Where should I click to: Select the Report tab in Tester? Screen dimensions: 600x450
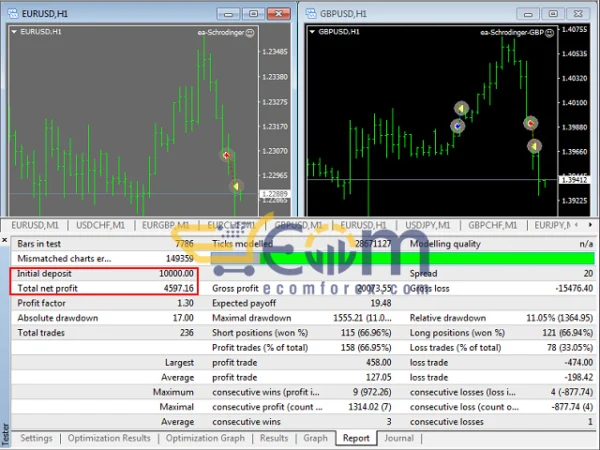(x=356, y=438)
